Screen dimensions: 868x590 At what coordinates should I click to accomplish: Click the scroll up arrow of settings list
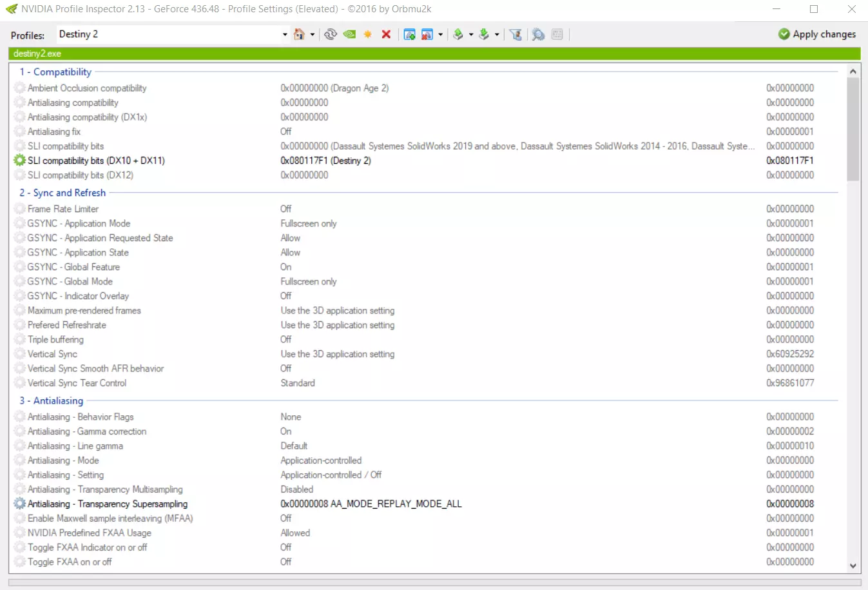pos(853,72)
